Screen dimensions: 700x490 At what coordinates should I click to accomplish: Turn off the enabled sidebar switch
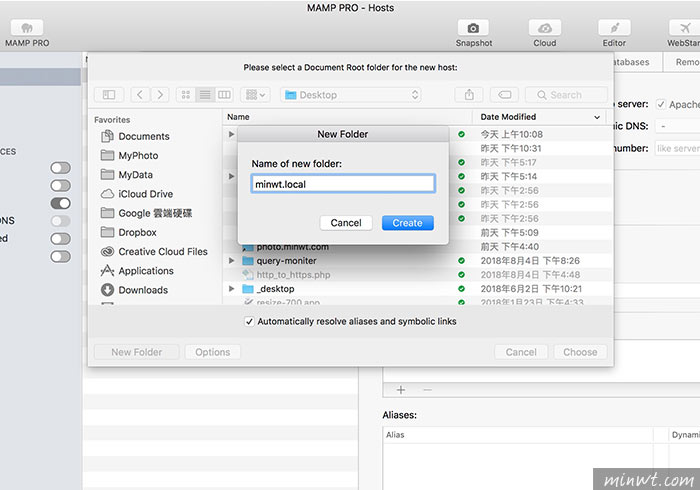[x=60, y=203]
